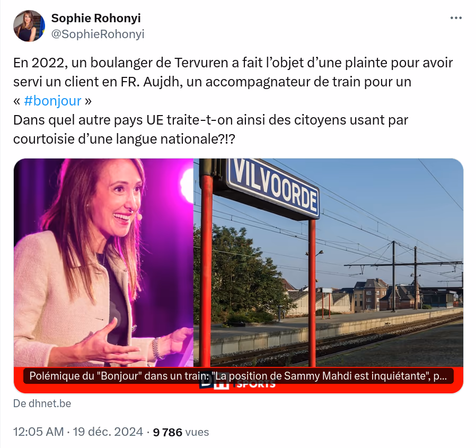Click the '9 786 vues' view count
Screen dimensions: 476x448
[181, 432]
